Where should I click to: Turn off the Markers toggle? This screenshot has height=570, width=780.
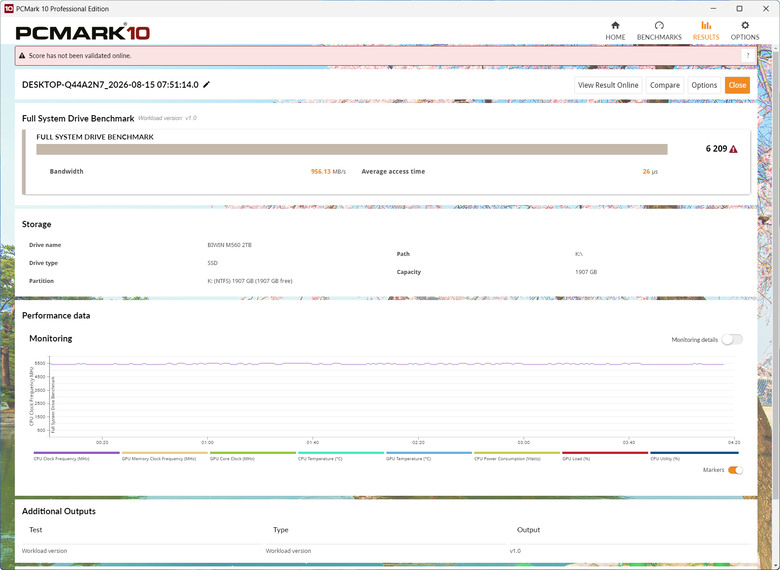pos(735,470)
